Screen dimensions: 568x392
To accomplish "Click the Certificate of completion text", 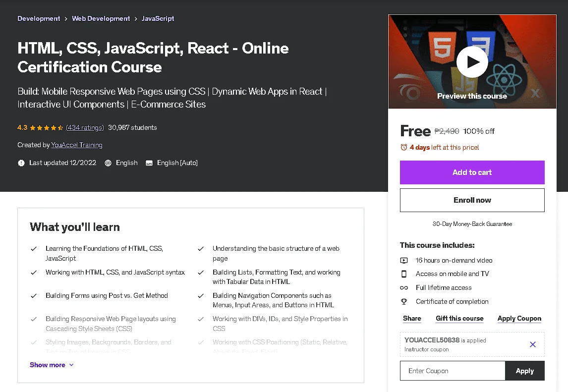I will click(452, 301).
